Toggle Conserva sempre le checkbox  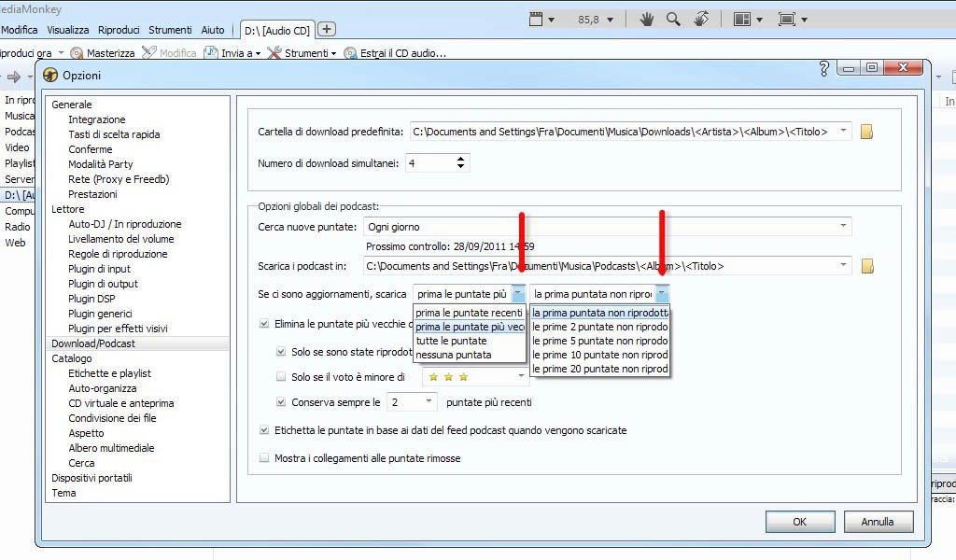pyautogui.click(x=281, y=402)
